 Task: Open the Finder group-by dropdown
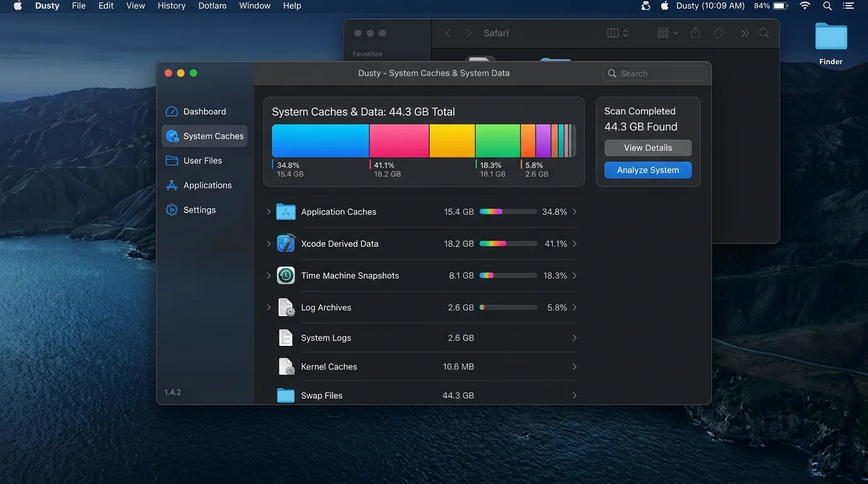pos(667,33)
